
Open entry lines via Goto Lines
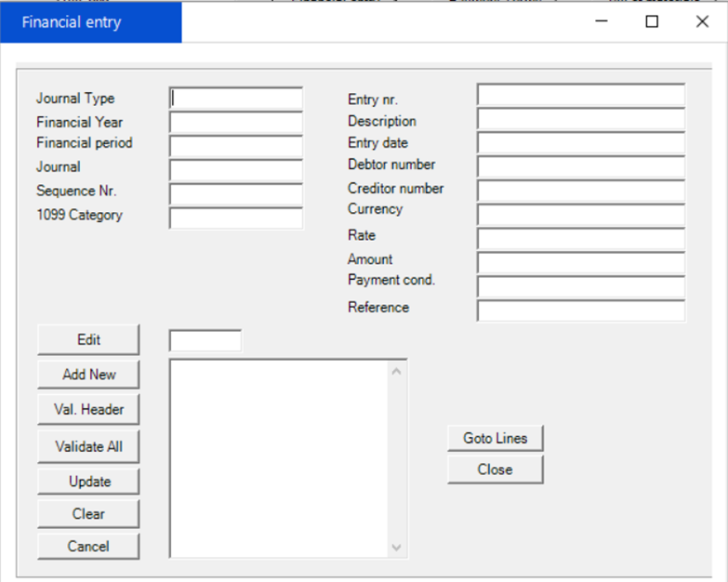496,438
